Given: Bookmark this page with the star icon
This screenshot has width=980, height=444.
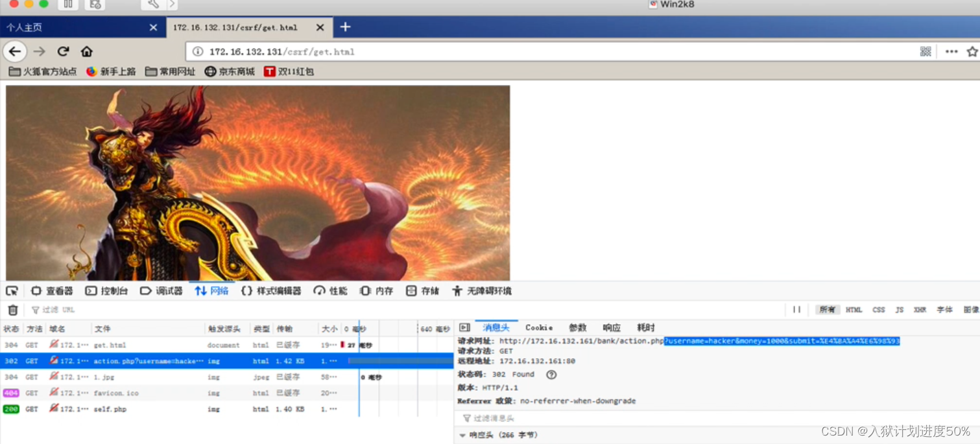Looking at the screenshot, I should tap(972, 51).
